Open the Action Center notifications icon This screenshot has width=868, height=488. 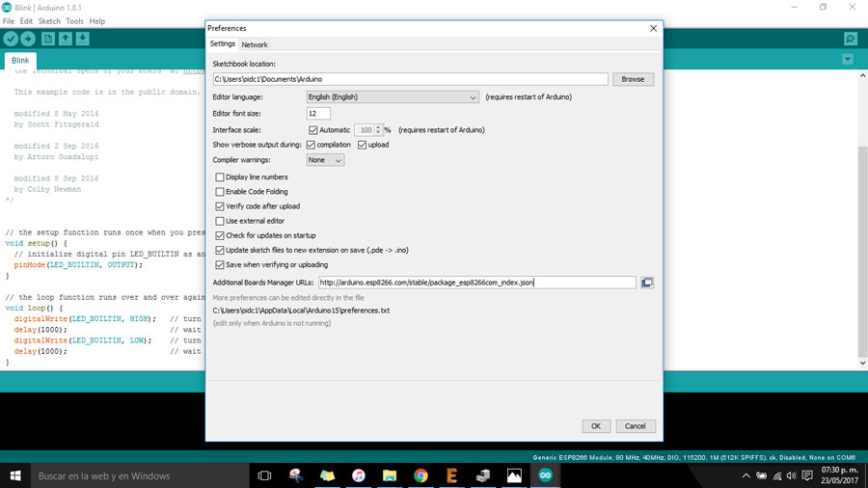[807, 475]
